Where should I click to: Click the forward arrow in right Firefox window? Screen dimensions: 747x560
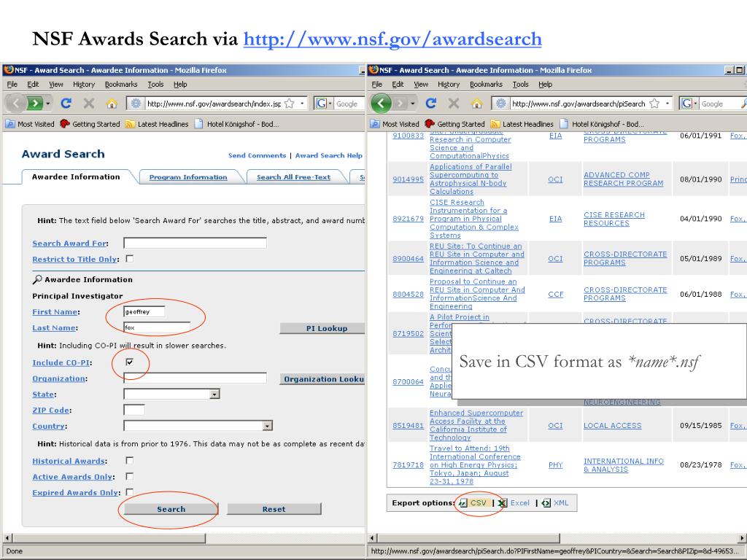[x=400, y=104]
